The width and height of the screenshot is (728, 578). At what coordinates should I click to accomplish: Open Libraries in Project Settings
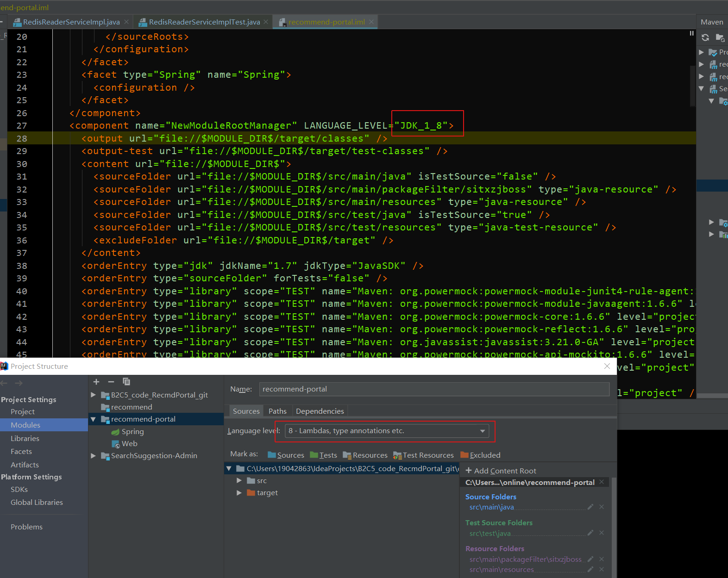[25, 438]
